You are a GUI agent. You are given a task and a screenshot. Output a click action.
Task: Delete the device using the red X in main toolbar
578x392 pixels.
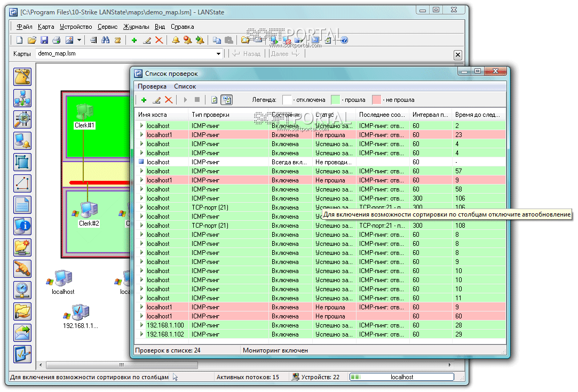(x=159, y=40)
